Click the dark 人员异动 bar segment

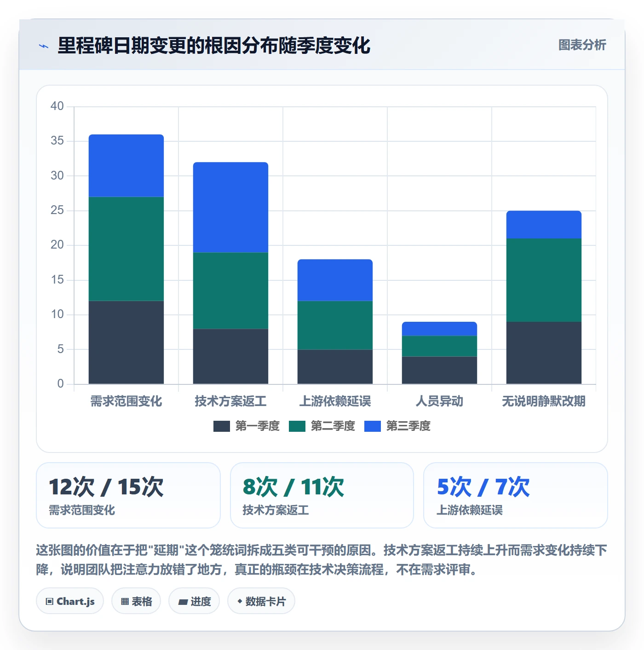click(x=439, y=371)
